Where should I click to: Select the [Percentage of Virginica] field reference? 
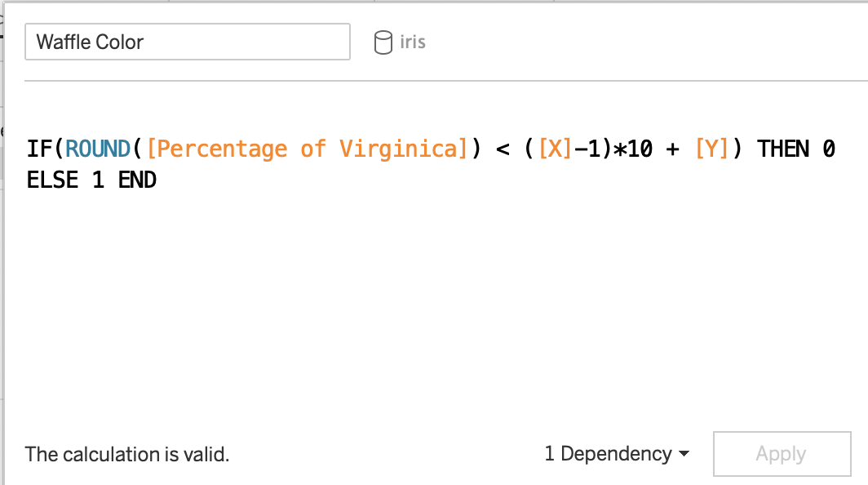click(x=307, y=149)
